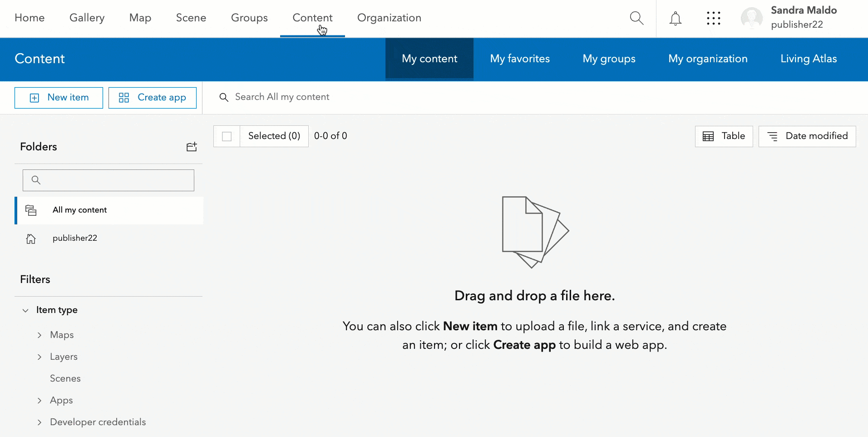Select the item select-all checkbox

(x=226, y=136)
